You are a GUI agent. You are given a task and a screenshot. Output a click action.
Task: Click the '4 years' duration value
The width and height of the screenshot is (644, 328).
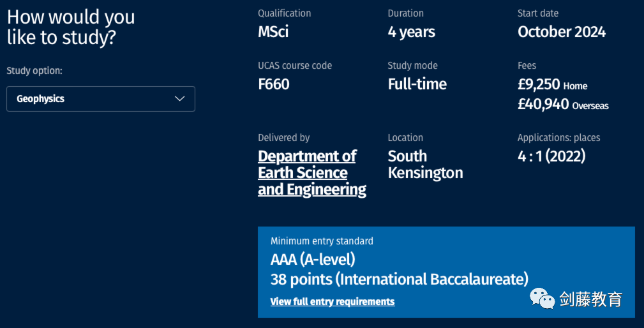pyautogui.click(x=412, y=31)
